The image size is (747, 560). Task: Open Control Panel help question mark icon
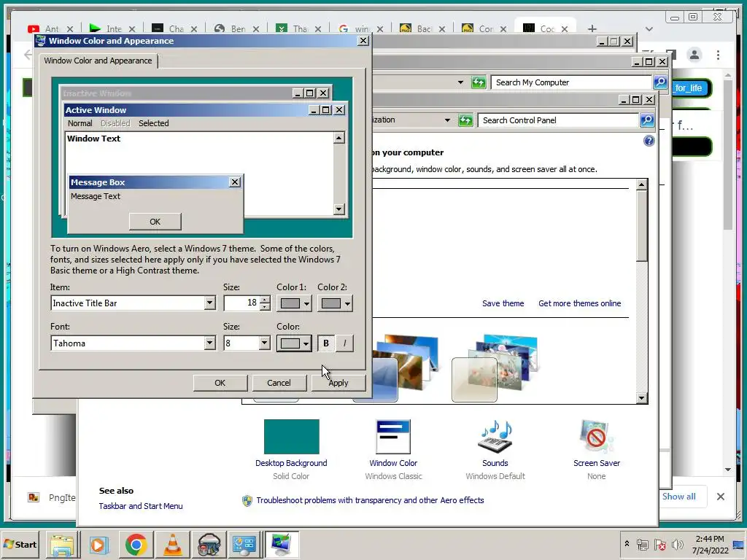[649, 141]
